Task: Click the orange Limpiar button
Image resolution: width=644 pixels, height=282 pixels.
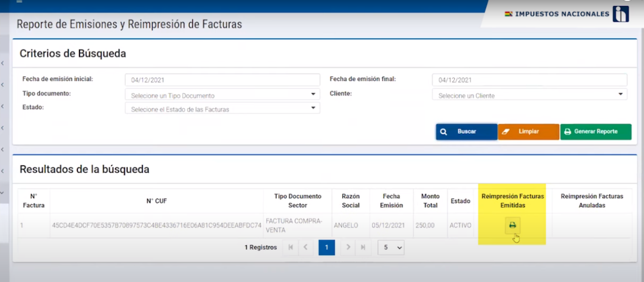Action: pyautogui.click(x=528, y=131)
